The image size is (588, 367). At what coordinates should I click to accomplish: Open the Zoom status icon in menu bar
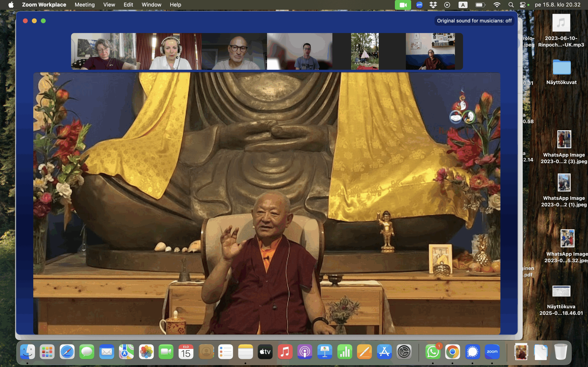click(419, 5)
